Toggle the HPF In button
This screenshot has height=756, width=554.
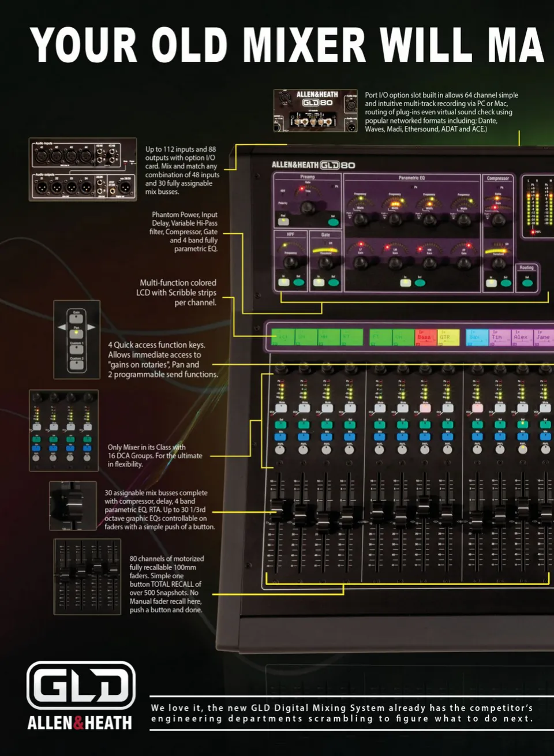point(283,282)
